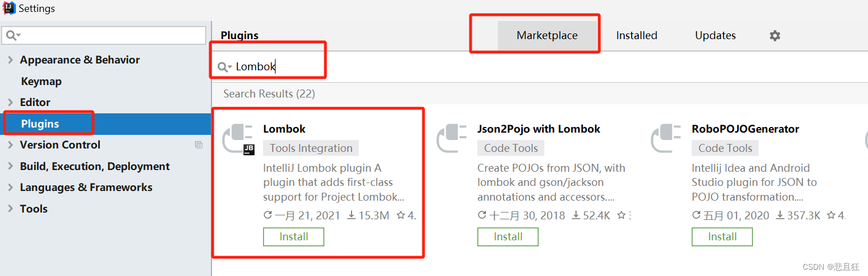
Task: Expand the Editor settings section
Action: [x=11, y=103]
